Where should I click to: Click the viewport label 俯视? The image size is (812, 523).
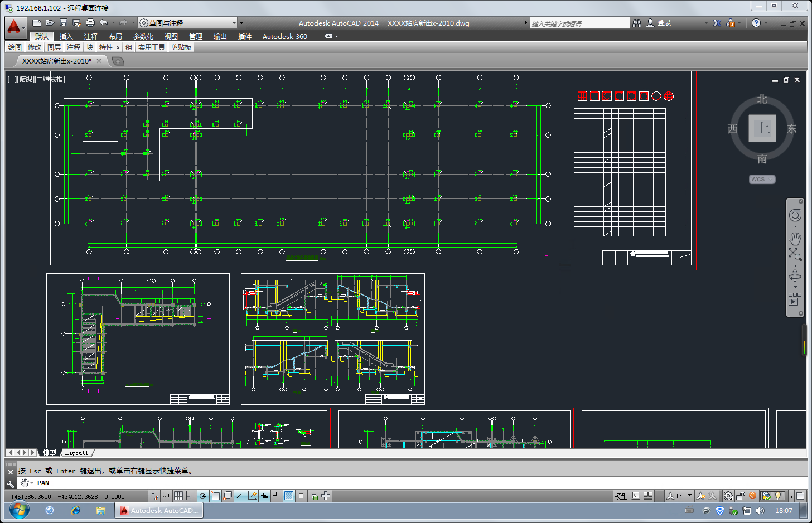[x=27, y=79]
